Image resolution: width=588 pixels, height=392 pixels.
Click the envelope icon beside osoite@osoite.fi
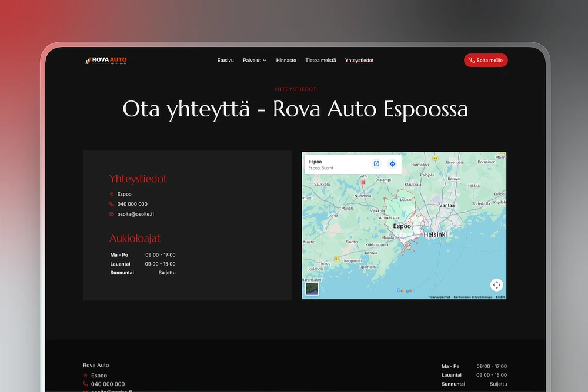(x=111, y=214)
